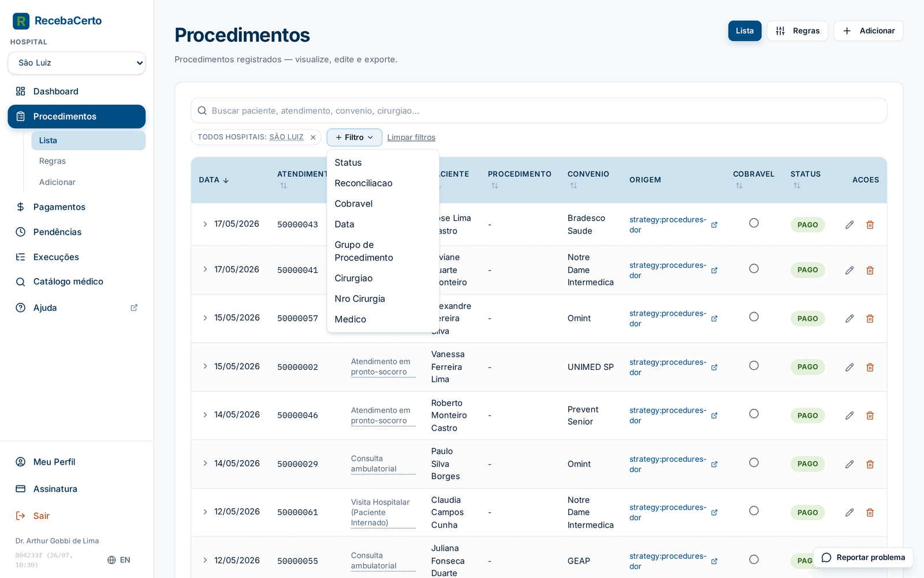The height and width of the screenshot is (578, 924).
Task: Delete the procedure for atendimento 50000043
Action: pyautogui.click(x=870, y=225)
